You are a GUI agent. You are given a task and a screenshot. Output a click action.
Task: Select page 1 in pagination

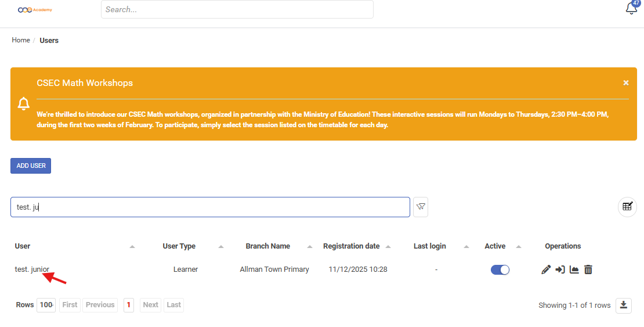pos(129,305)
